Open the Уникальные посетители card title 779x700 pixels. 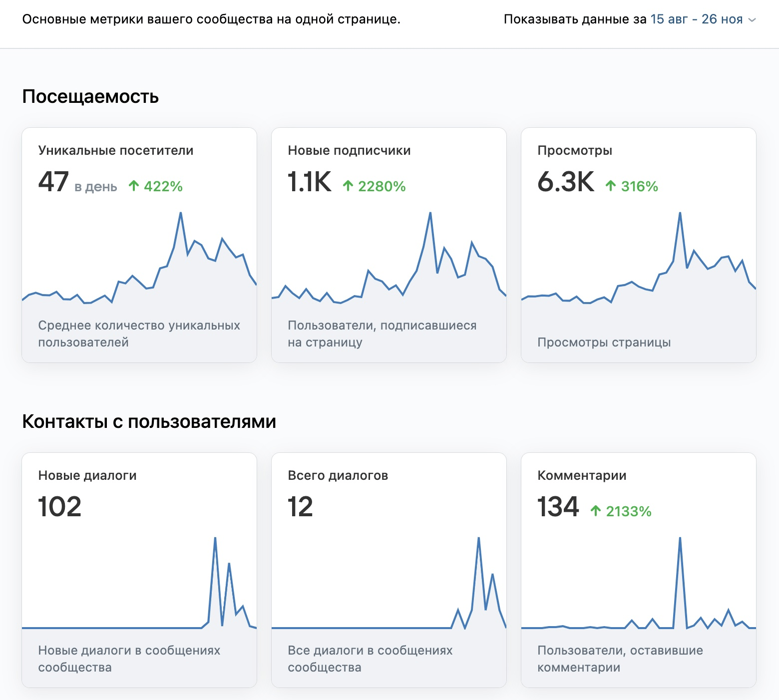pos(116,150)
